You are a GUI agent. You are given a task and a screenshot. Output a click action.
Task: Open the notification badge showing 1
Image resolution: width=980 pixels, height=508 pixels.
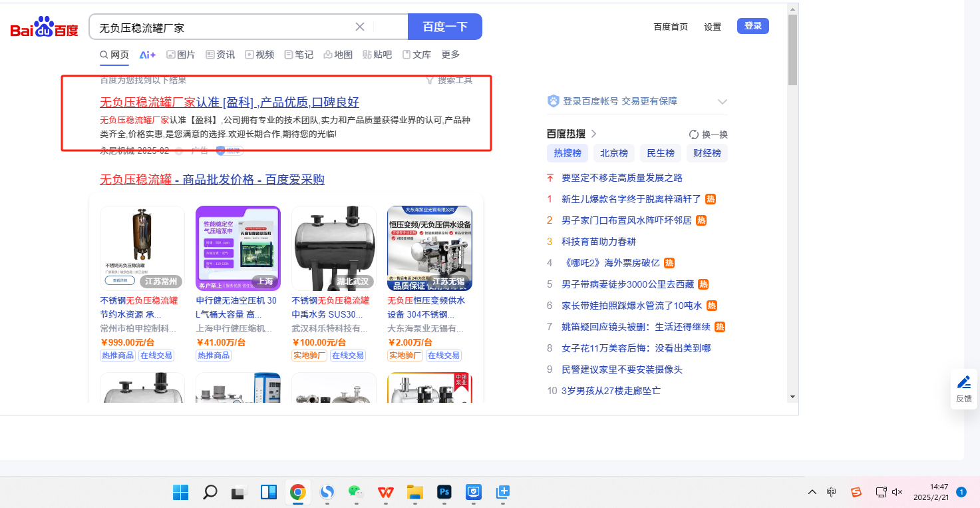pyautogui.click(x=961, y=492)
